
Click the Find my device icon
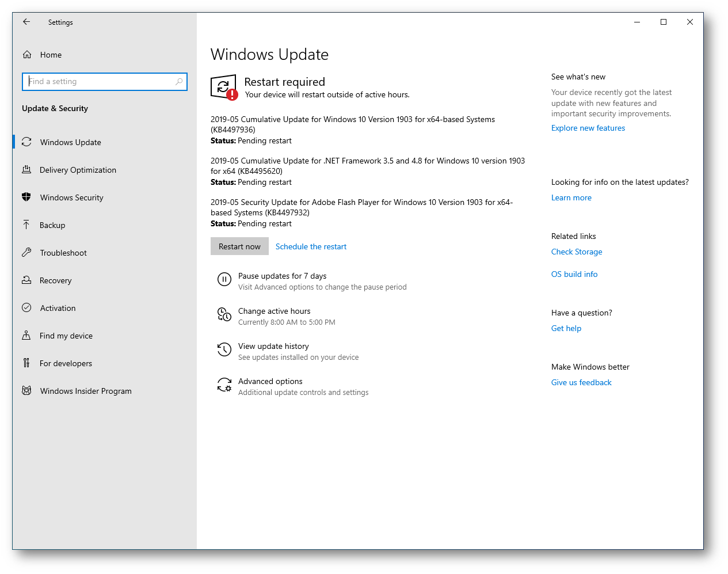(26, 335)
